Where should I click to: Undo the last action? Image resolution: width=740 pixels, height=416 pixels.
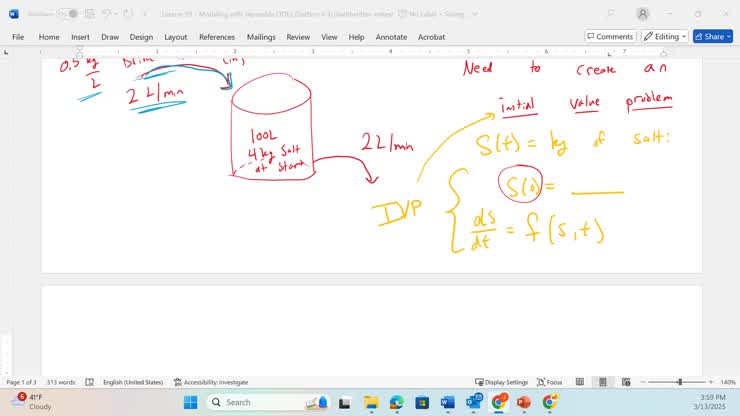pos(107,14)
